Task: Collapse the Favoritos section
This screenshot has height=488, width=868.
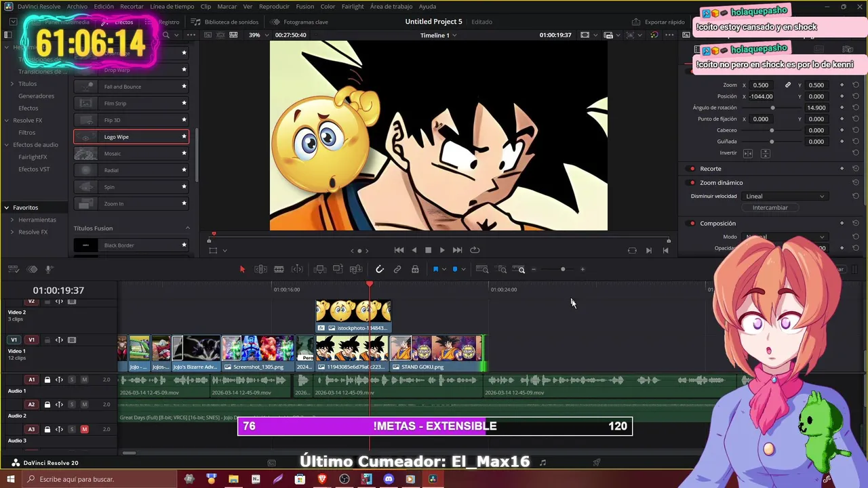Action: coord(6,207)
